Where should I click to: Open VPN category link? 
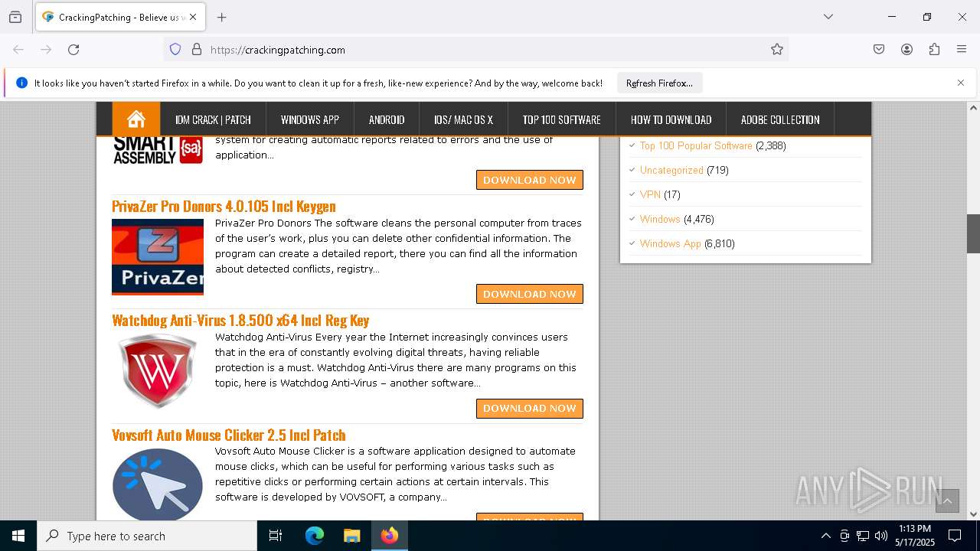650,194
